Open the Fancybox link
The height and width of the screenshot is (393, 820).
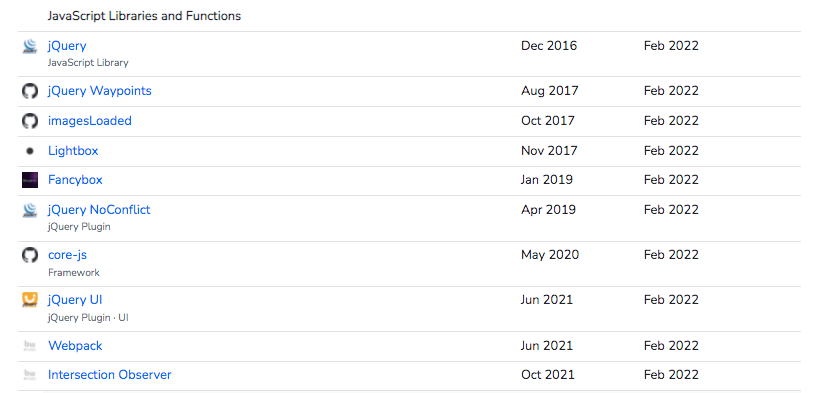tap(75, 179)
